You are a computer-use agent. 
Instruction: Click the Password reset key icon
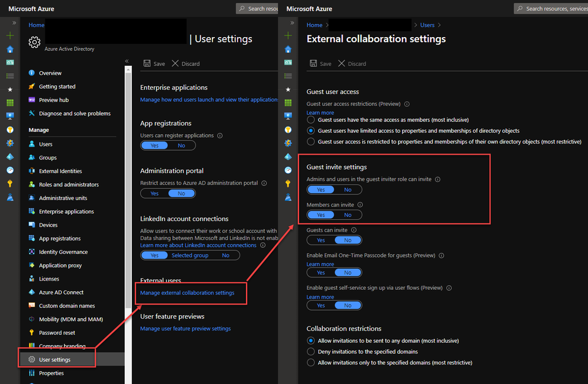(32, 333)
